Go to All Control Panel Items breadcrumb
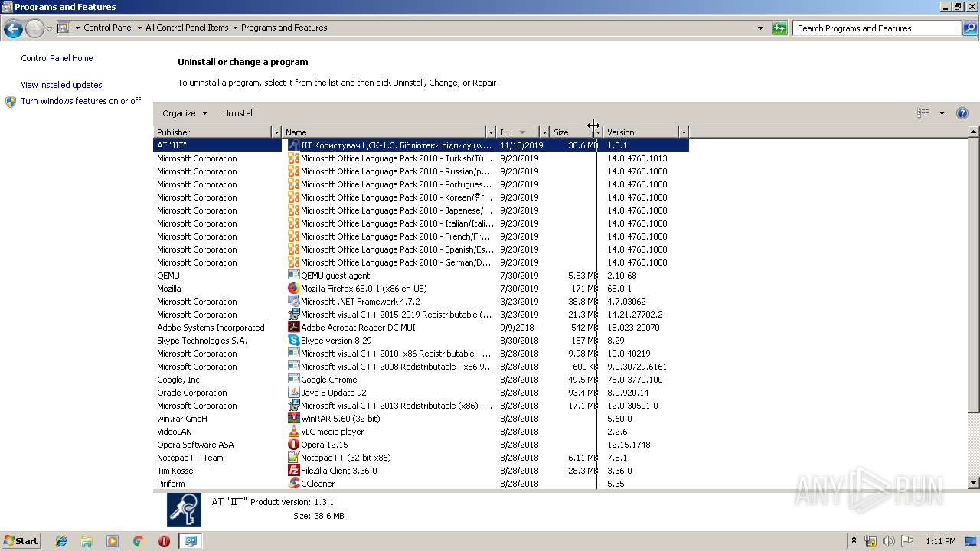The width and height of the screenshot is (980, 551). point(187,28)
